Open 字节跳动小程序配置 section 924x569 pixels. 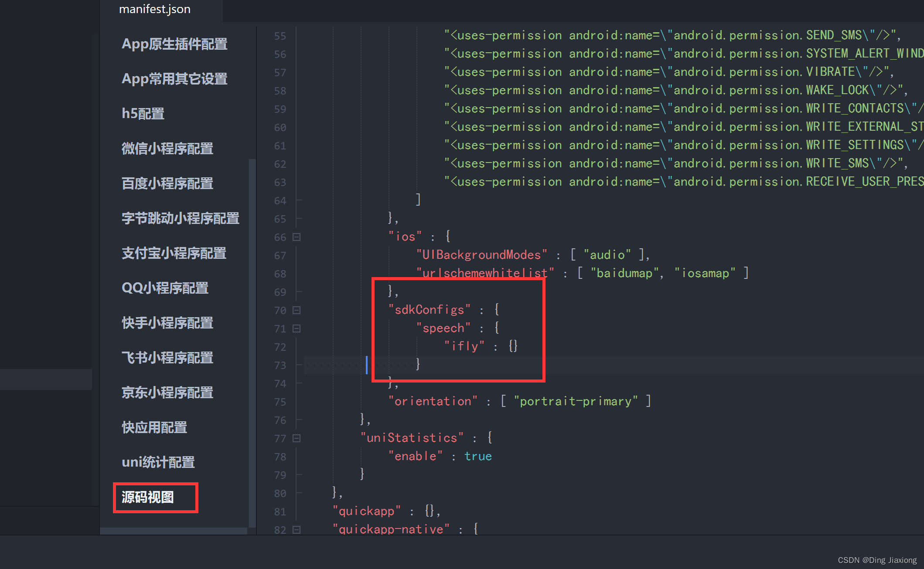181,218
